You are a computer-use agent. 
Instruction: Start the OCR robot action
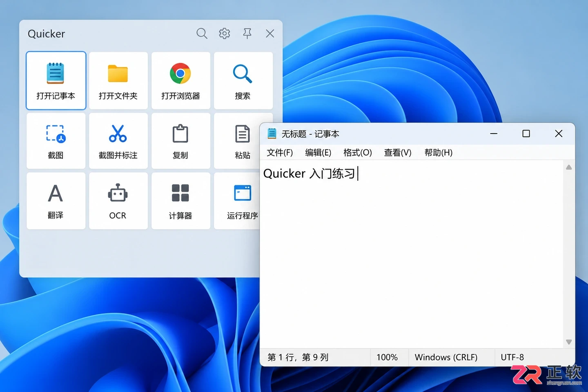118,201
